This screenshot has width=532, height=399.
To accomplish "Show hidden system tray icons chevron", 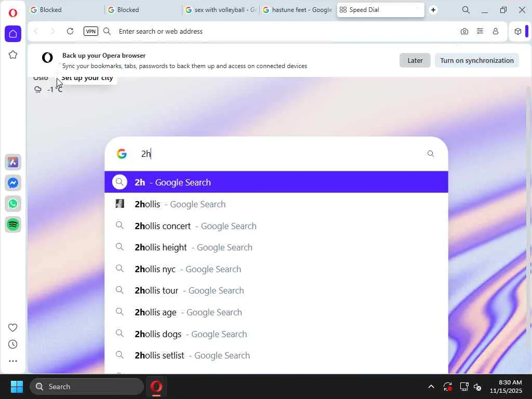I will pyautogui.click(x=431, y=387).
